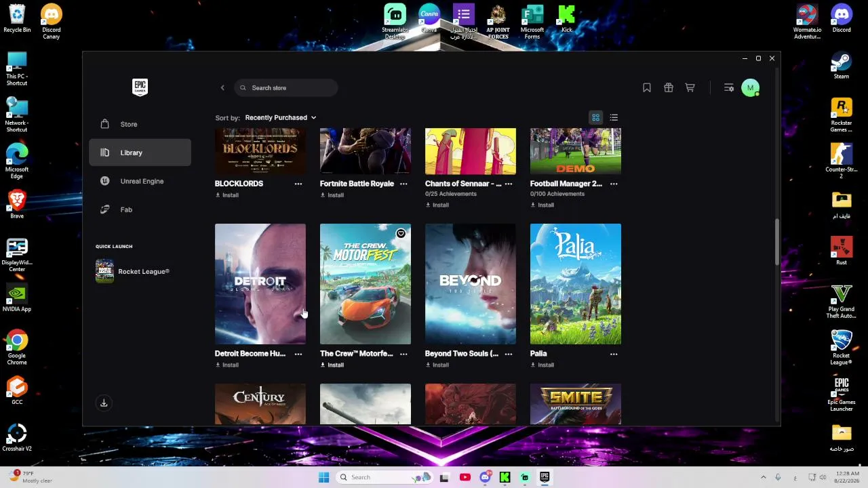This screenshot has height=488, width=868.
Task: Click the Epic Games icon in the taskbar
Action: 544,477
